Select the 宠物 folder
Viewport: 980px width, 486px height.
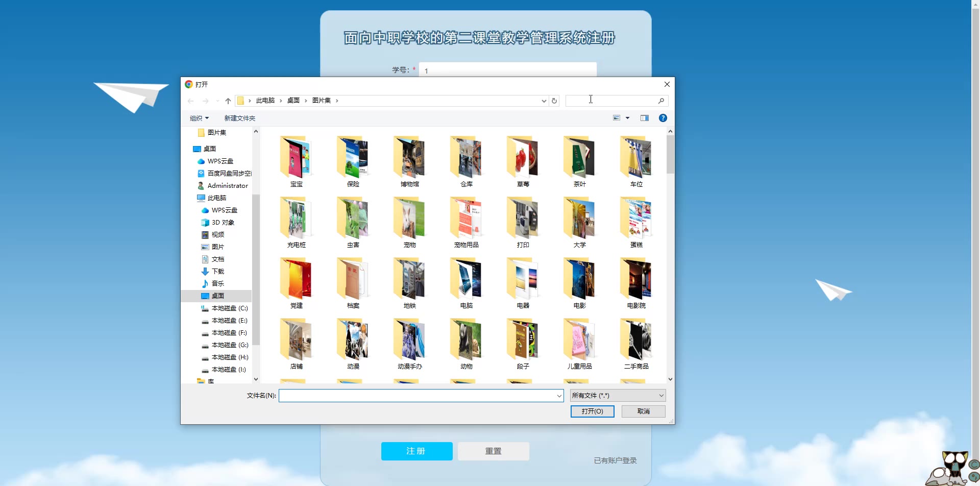coord(410,223)
